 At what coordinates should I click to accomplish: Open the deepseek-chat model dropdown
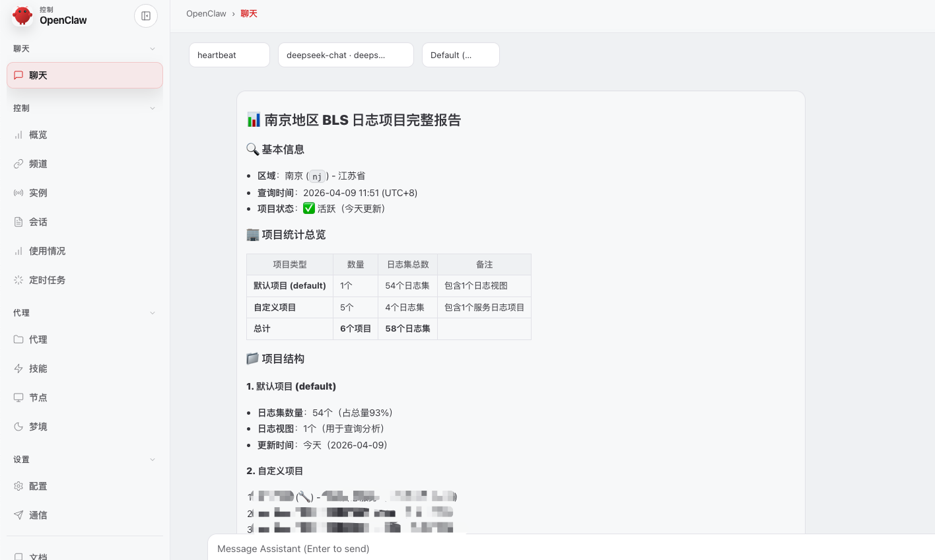(x=345, y=55)
